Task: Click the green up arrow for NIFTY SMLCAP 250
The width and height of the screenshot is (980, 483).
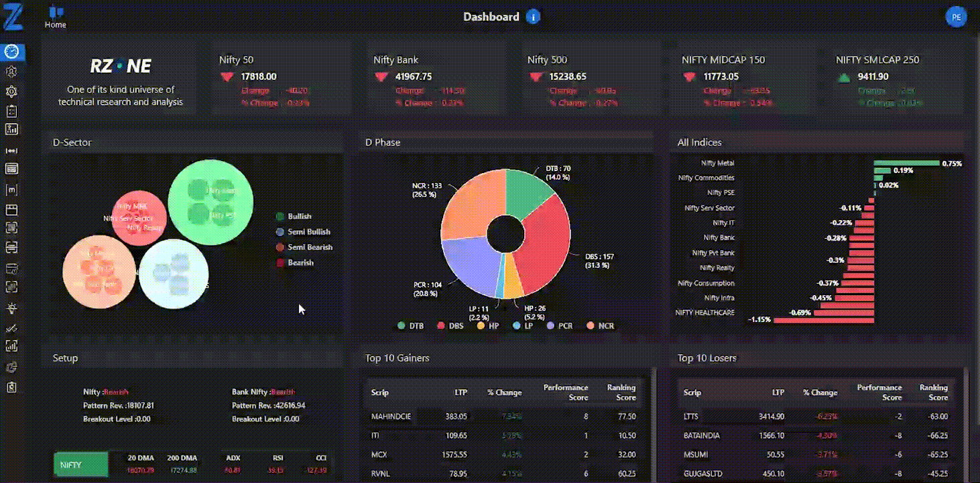Action: (x=844, y=77)
